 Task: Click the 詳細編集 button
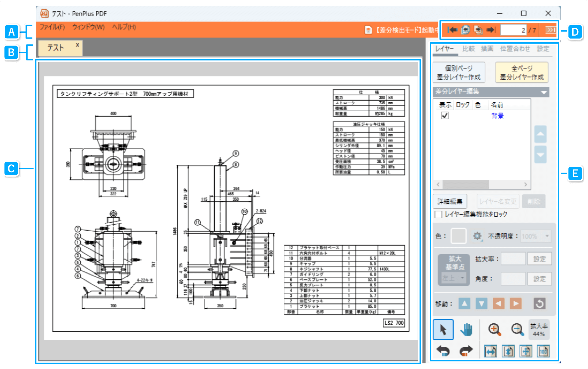click(450, 201)
